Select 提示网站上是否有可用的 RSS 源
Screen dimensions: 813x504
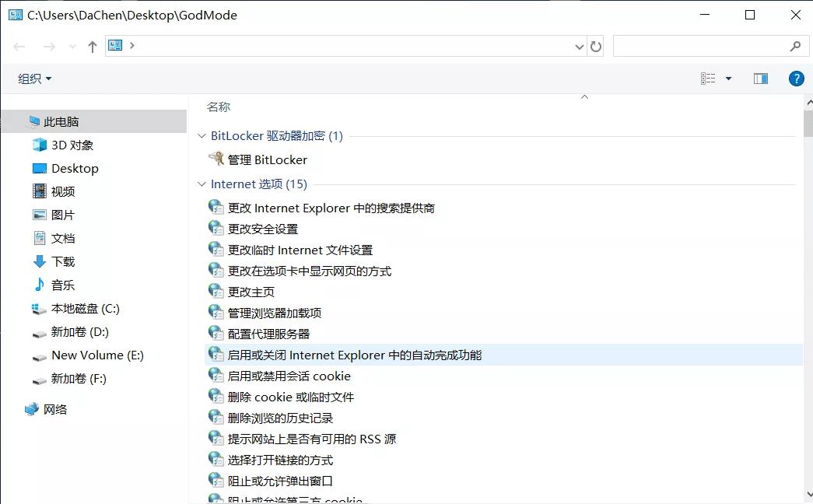[312, 439]
